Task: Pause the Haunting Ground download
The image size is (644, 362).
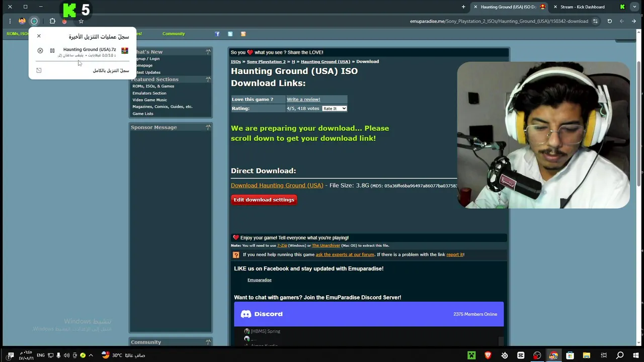Action: coord(52,51)
